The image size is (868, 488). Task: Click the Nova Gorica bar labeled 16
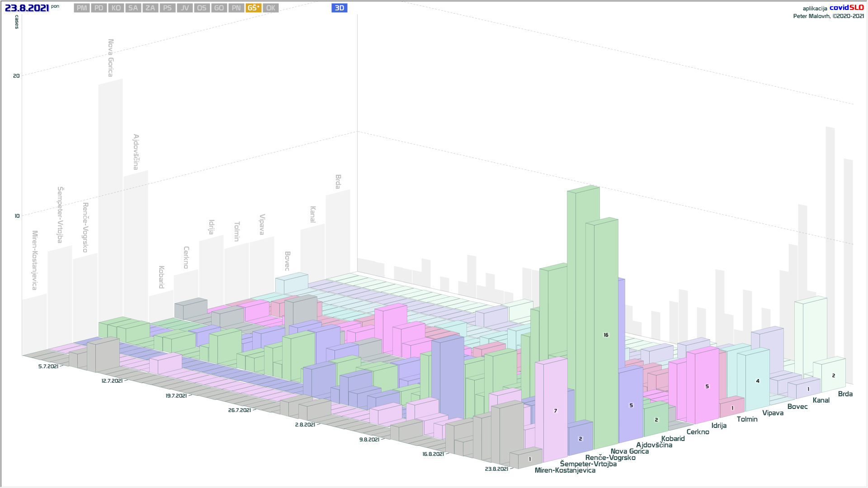coord(606,334)
